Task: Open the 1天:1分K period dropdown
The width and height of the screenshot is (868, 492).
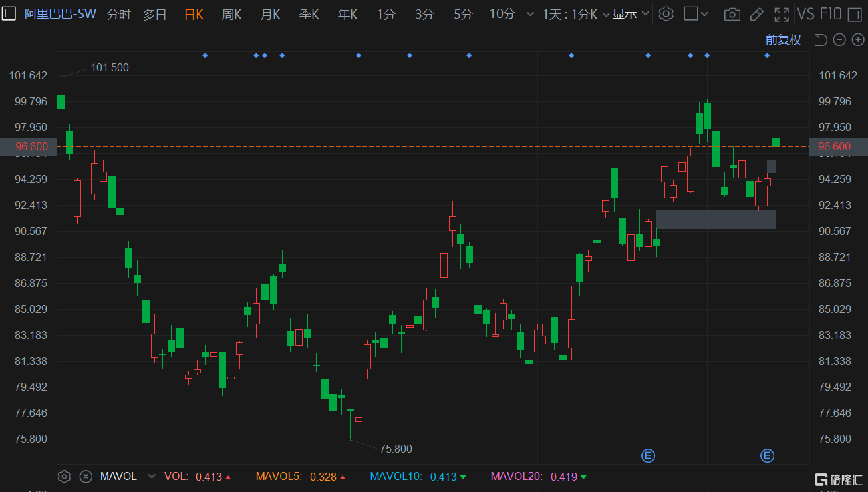Action: pyautogui.click(x=569, y=14)
